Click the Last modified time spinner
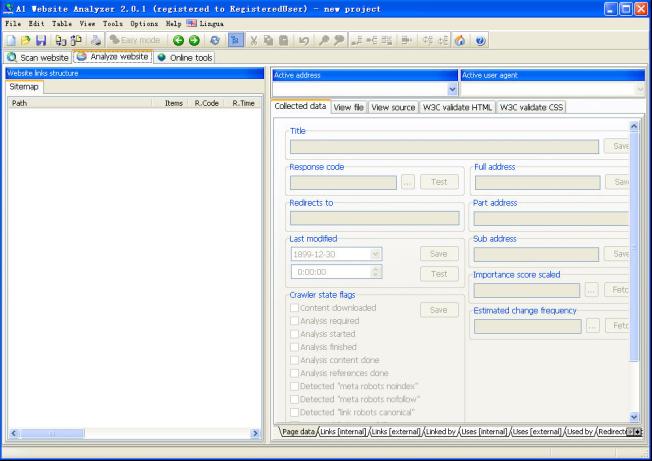Screen dimensions: 652x461 tap(376, 272)
